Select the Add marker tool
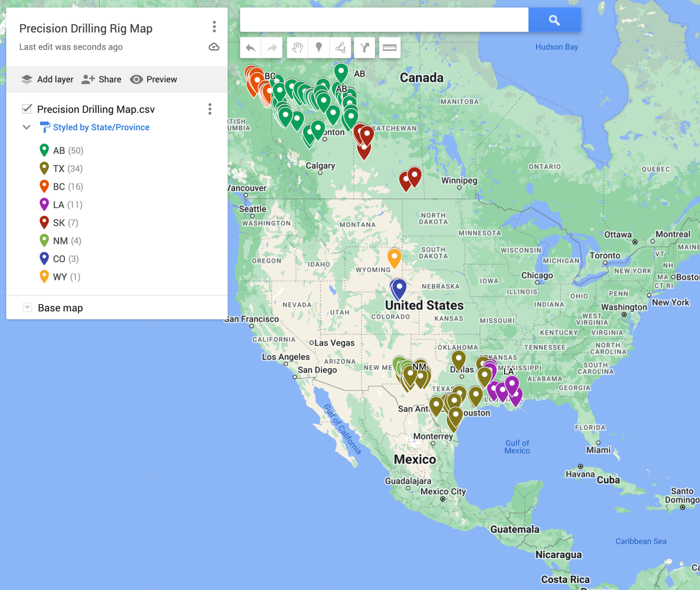 (319, 48)
